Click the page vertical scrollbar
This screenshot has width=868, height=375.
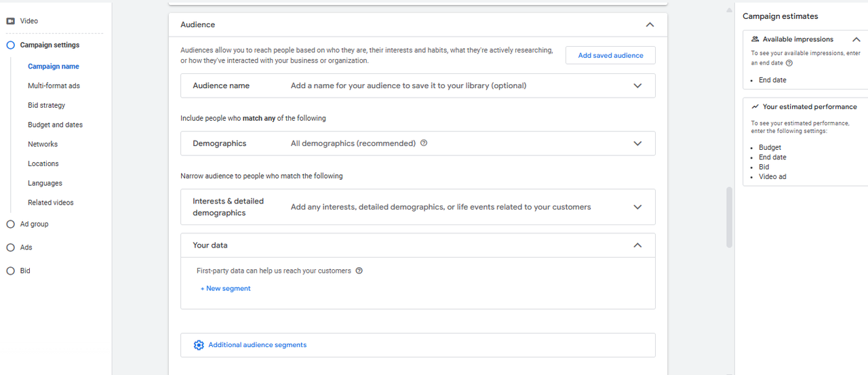point(729,217)
